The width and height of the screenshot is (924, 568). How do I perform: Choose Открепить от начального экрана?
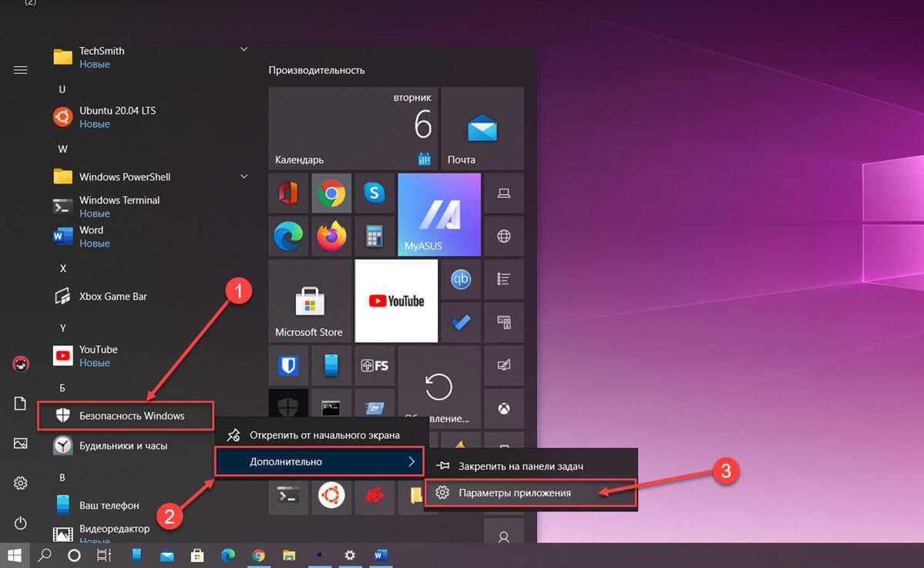(324, 435)
